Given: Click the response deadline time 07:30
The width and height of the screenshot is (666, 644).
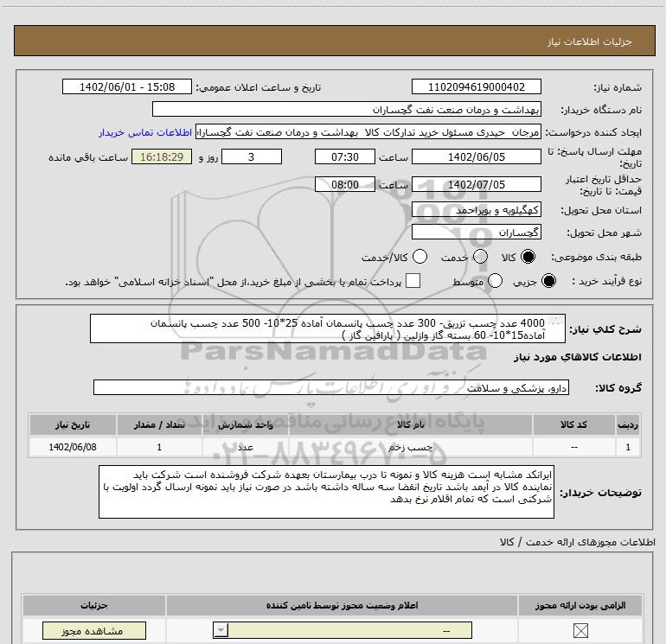Looking at the screenshot, I should [x=345, y=156].
